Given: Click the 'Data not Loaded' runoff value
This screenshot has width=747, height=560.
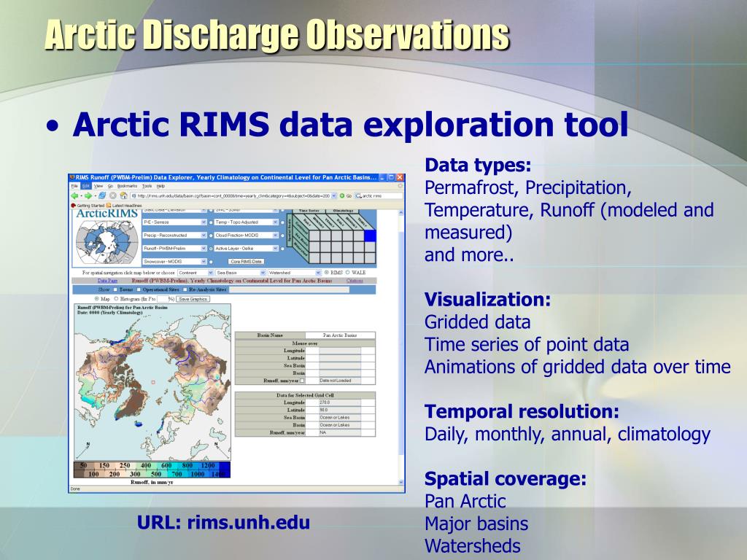Looking at the screenshot, I should click(x=340, y=381).
